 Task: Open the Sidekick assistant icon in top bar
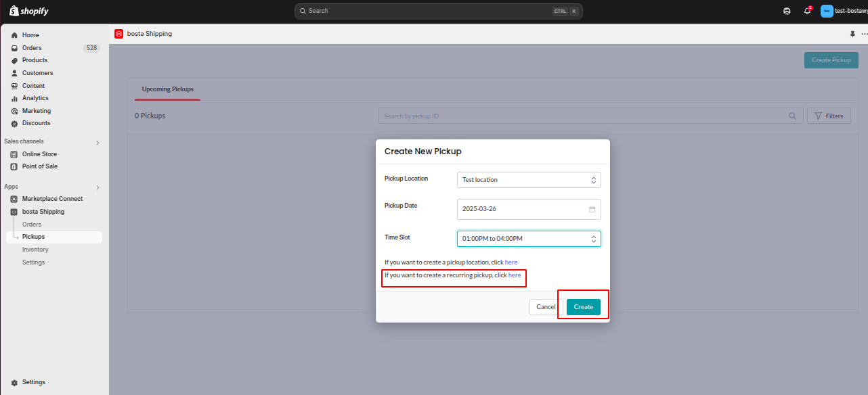click(x=787, y=11)
